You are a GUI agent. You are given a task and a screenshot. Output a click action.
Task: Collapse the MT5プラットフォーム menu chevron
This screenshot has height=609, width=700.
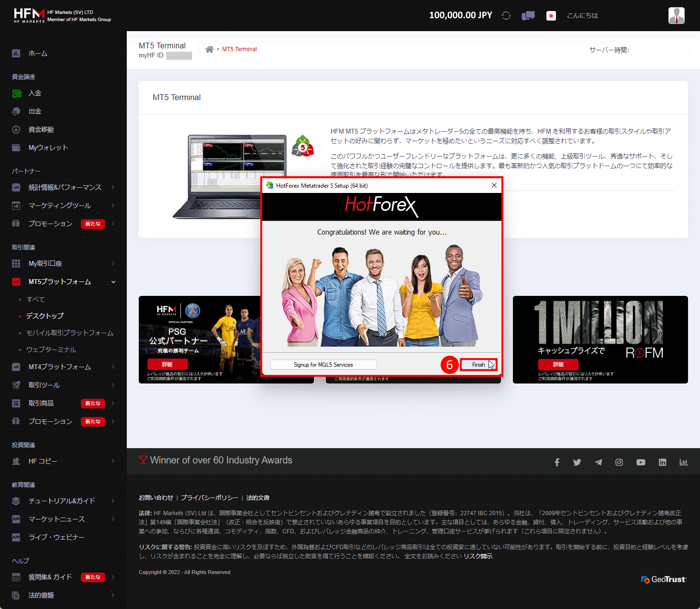[113, 282]
